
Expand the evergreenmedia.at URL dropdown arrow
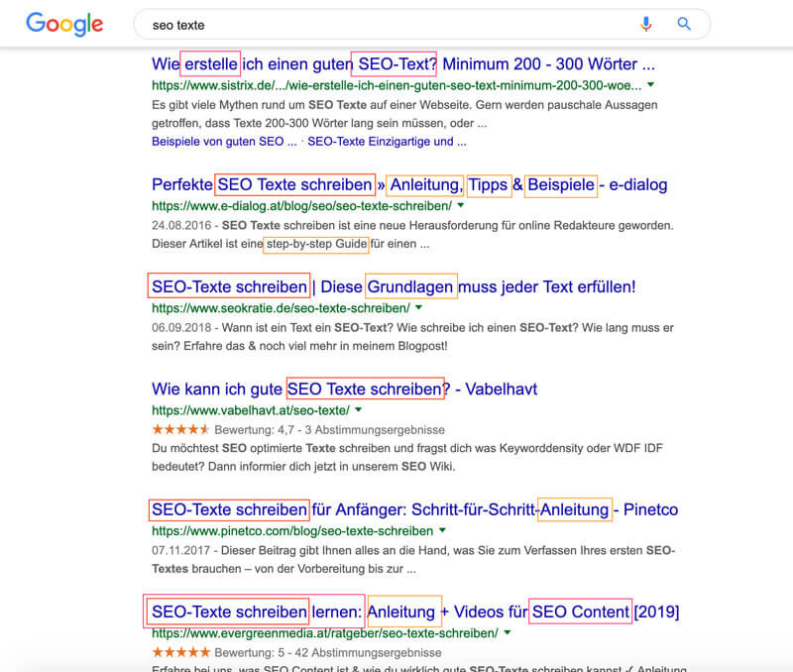click(508, 632)
